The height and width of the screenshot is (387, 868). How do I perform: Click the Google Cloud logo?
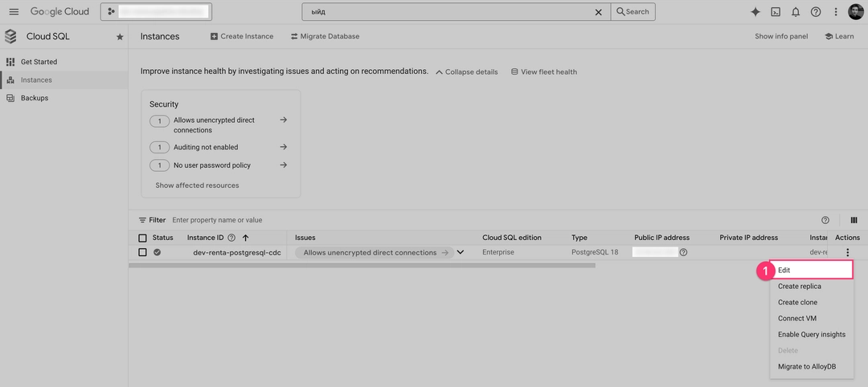tap(59, 11)
